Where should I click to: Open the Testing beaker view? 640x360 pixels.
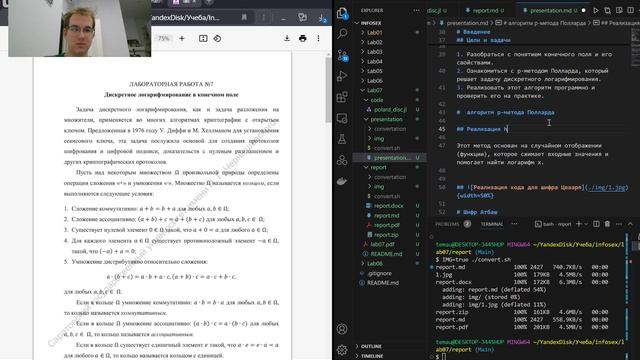342,139
